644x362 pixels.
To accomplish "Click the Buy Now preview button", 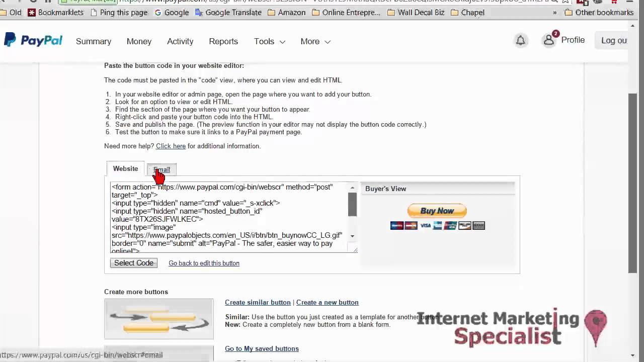I will (437, 211).
